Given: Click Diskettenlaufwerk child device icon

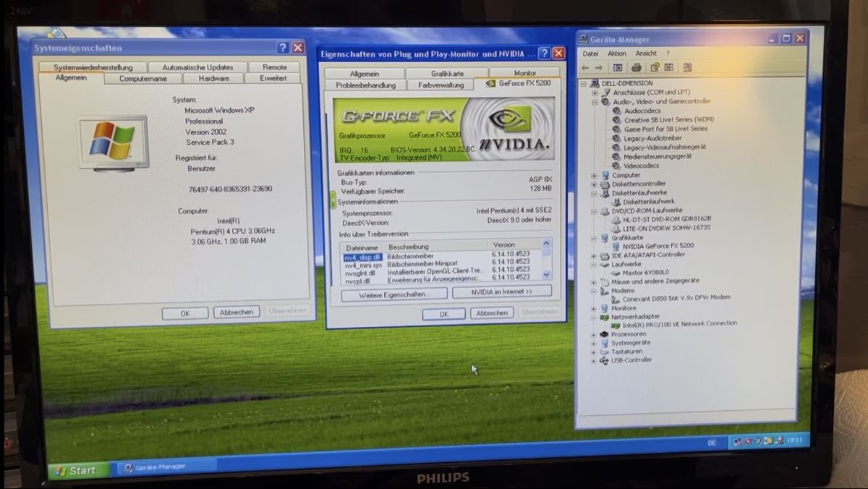Looking at the screenshot, I should tap(616, 202).
